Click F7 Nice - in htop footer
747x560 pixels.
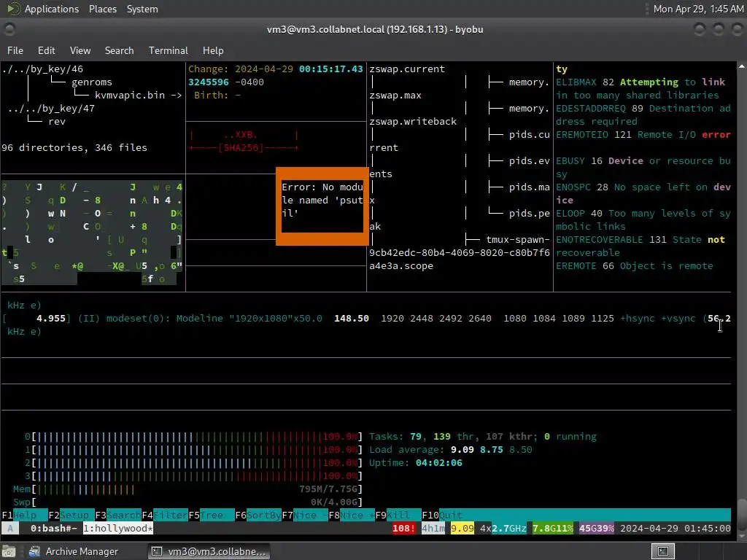304,516
